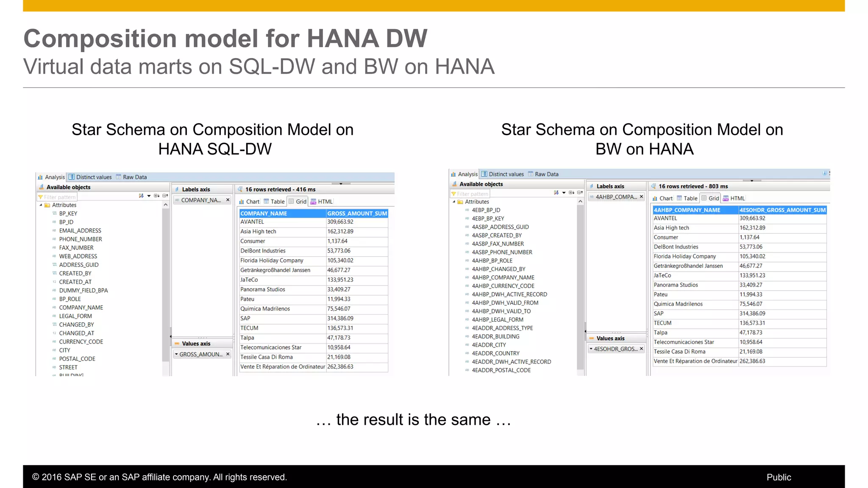
Task: Collapse SQL-DW left panel with sash arrow
Action: 170,336
